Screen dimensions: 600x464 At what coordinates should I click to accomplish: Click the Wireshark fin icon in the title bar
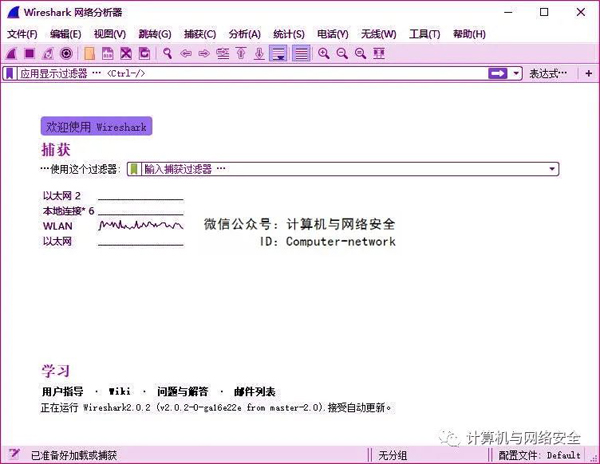tap(13, 12)
